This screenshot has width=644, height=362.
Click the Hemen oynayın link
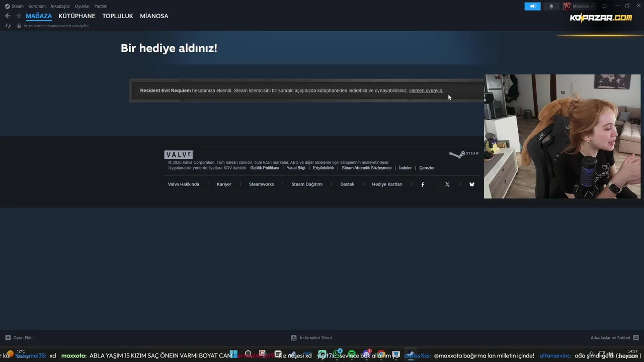tap(426, 91)
